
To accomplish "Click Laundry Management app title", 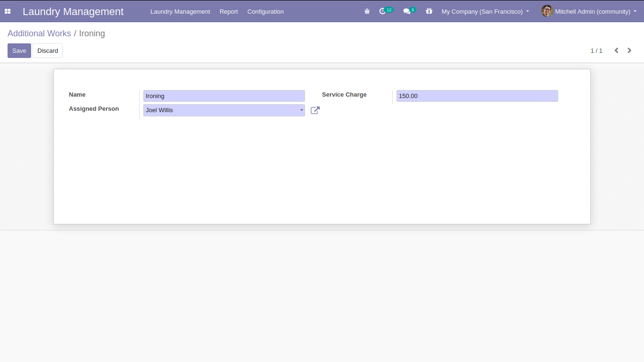I will click(73, 11).
